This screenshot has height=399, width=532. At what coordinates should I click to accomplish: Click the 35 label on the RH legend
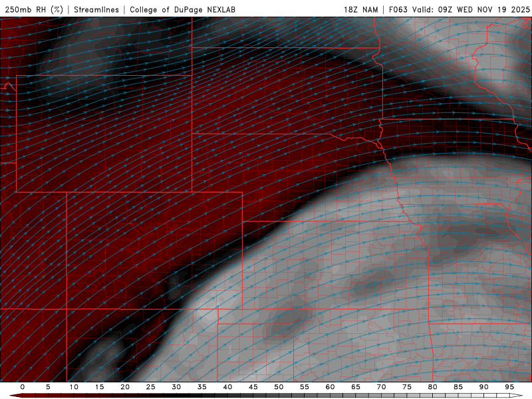click(202, 387)
